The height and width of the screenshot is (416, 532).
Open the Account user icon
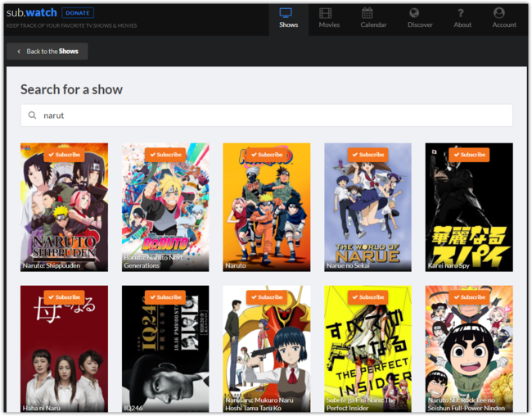[x=498, y=12]
